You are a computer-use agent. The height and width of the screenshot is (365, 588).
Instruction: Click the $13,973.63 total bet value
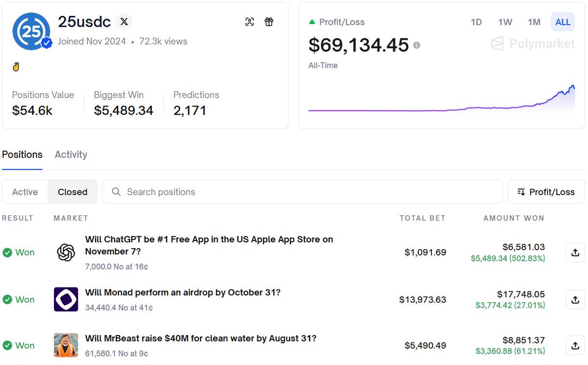tap(423, 299)
